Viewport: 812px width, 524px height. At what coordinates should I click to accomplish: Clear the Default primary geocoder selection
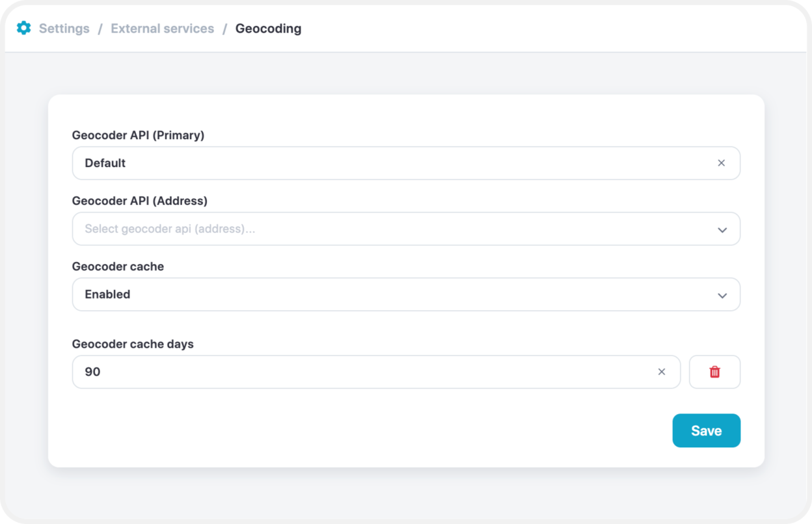[721, 163]
